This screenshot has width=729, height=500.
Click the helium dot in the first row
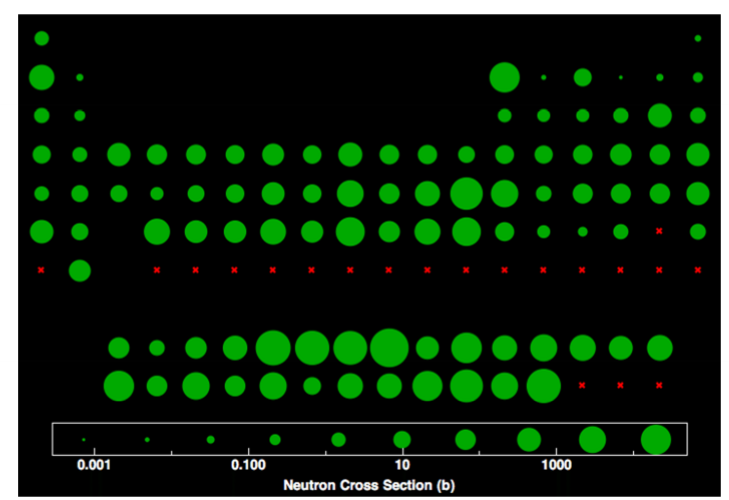(x=698, y=38)
